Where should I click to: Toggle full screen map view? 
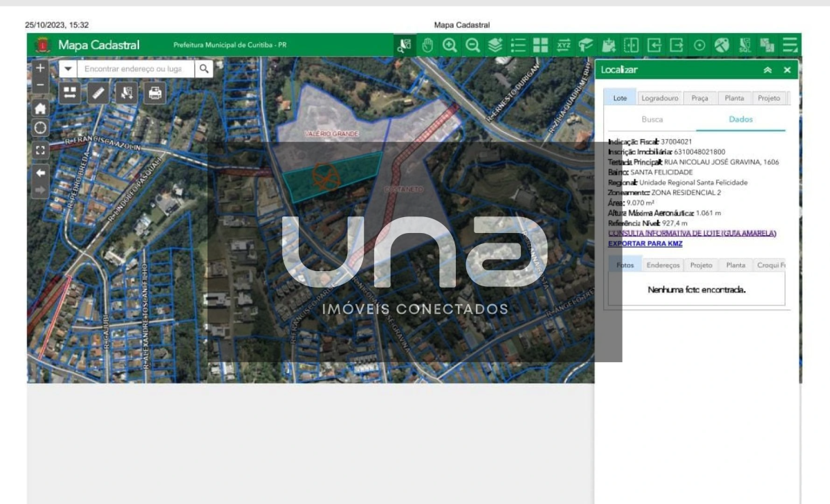point(40,149)
